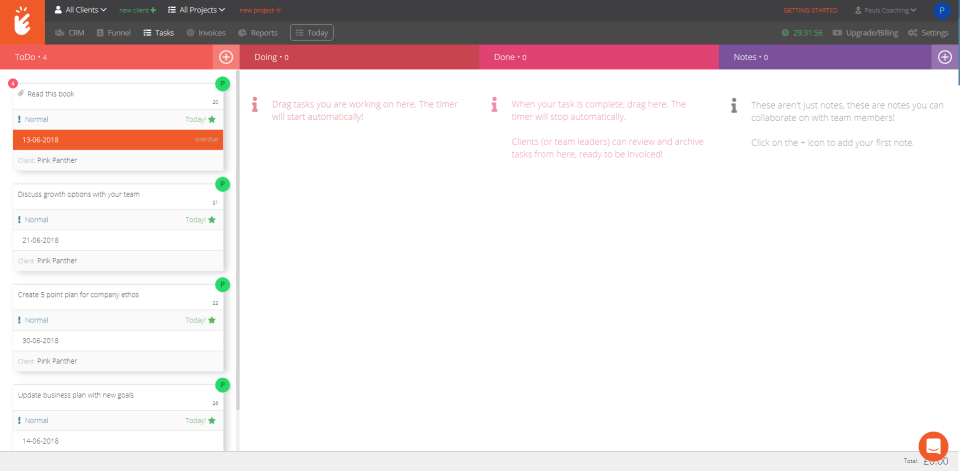Toggle Today star on Discuss growth options task
Screen dimensions: 960x471
pyautogui.click(x=212, y=220)
